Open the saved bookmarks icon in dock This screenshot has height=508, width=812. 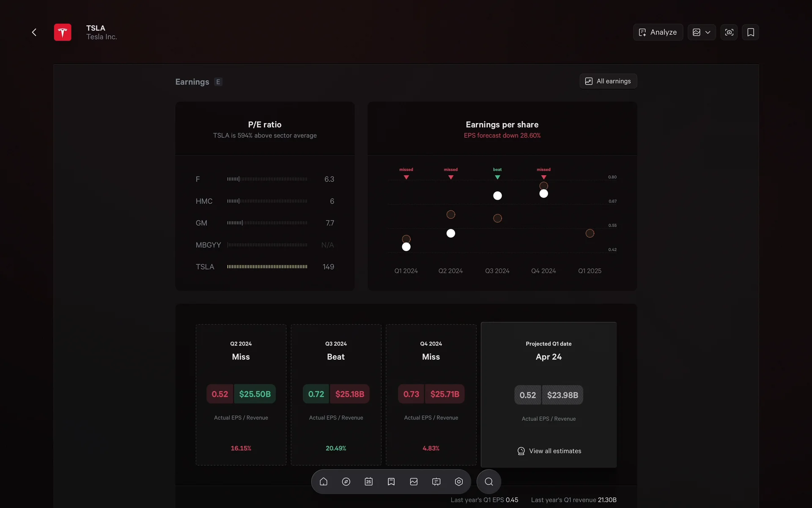[x=391, y=482]
